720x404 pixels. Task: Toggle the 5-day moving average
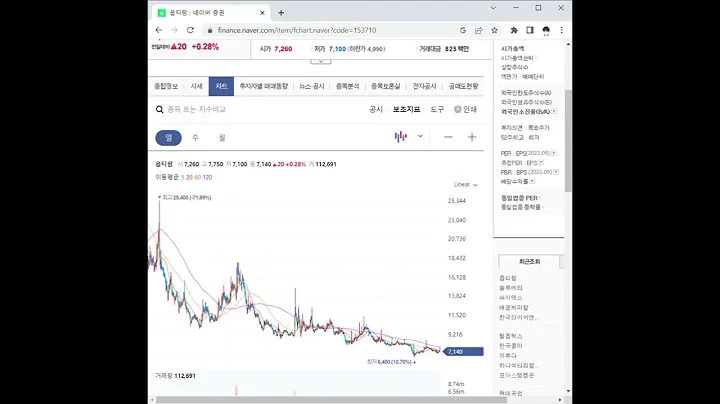(x=182, y=177)
